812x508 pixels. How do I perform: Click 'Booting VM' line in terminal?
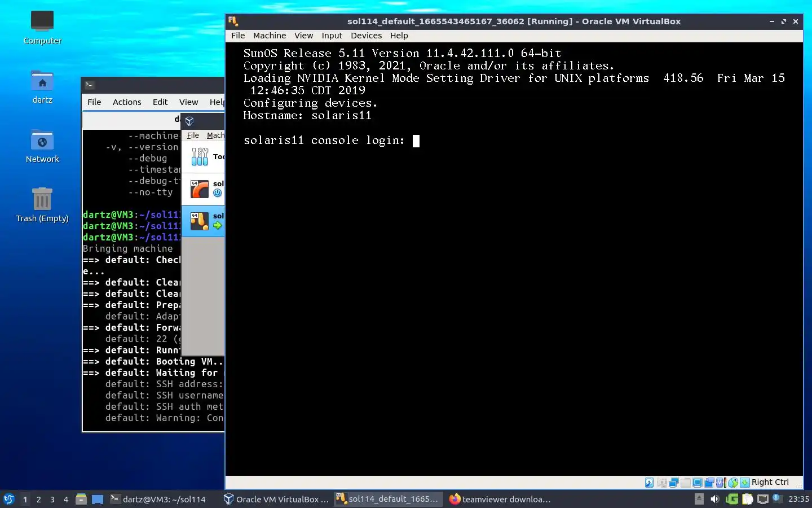(x=153, y=361)
